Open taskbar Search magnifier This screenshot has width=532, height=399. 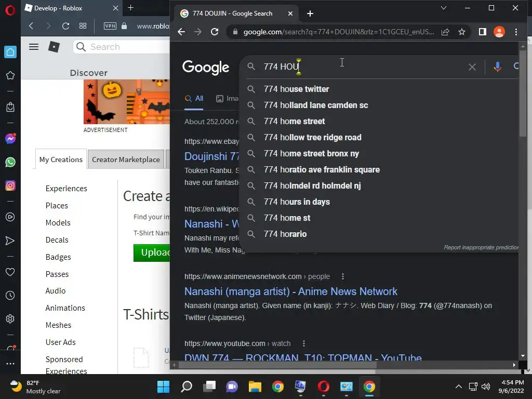point(187,387)
